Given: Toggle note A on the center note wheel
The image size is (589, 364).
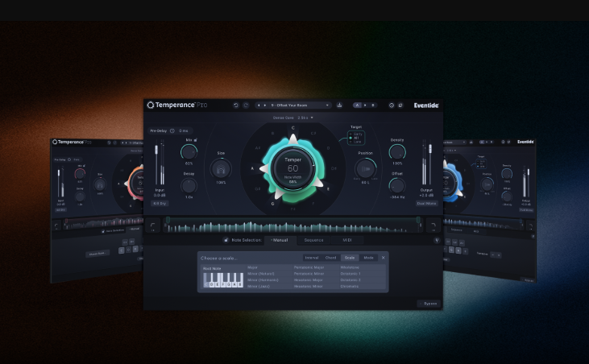Looking at the screenshot, I should click(x=252, y=168).
